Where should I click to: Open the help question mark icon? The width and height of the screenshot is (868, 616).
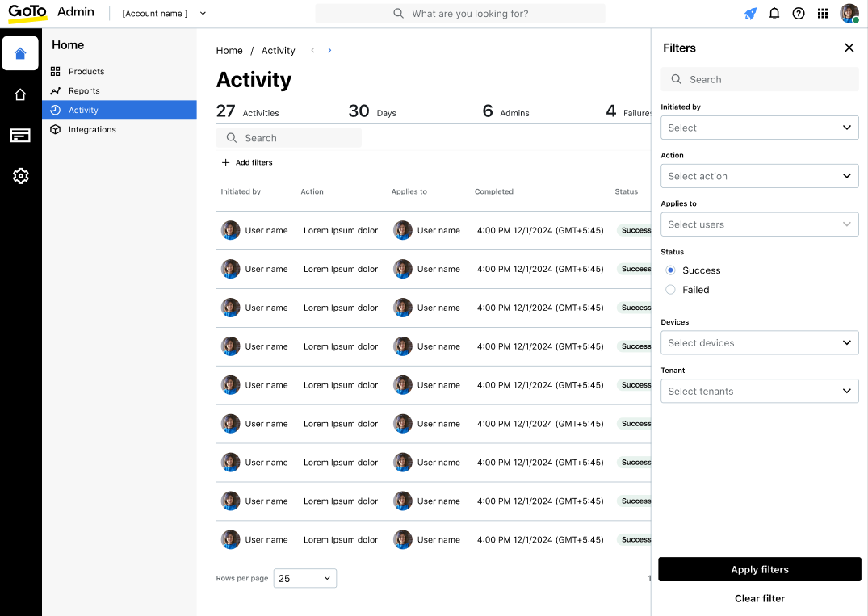799,14
